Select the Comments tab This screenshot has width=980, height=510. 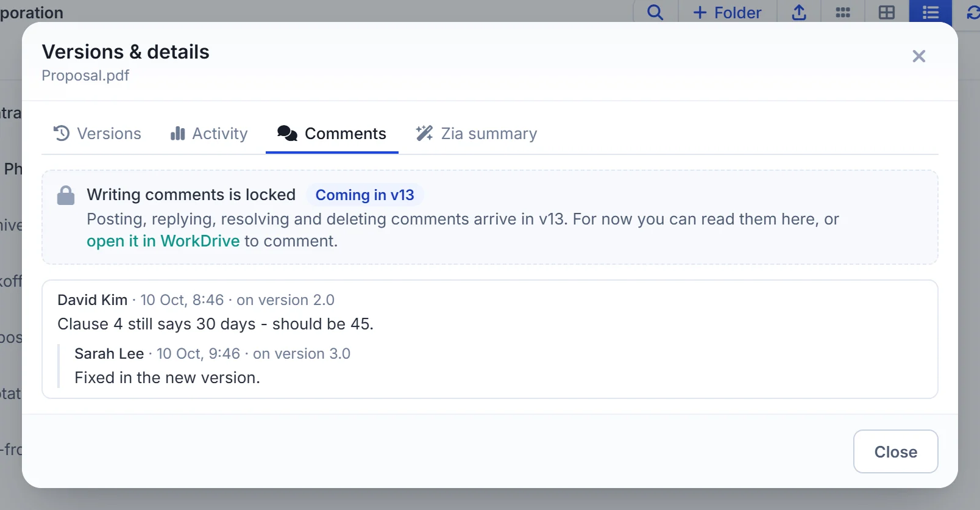[332, 134]
